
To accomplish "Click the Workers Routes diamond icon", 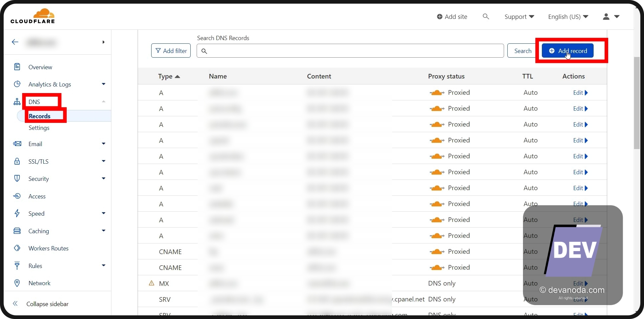I will 17,248.
